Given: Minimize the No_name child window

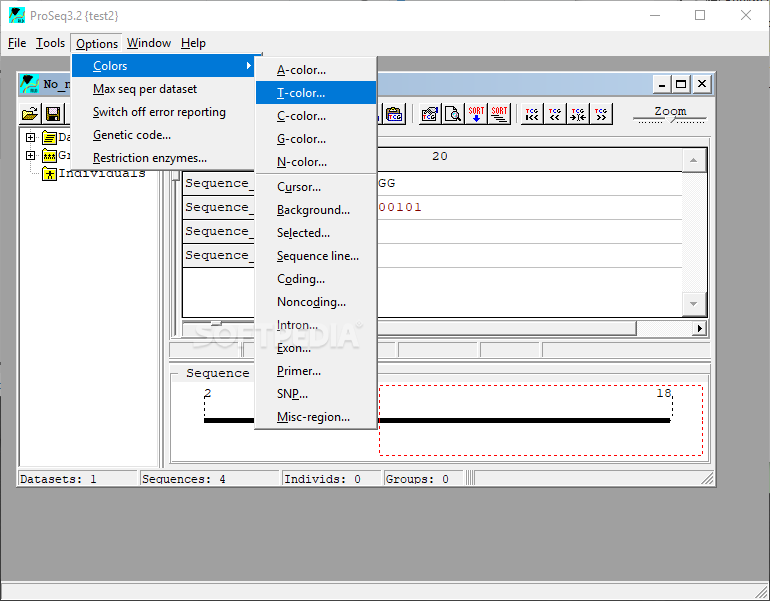Looking at the screenshot, I should coord(662,84).
